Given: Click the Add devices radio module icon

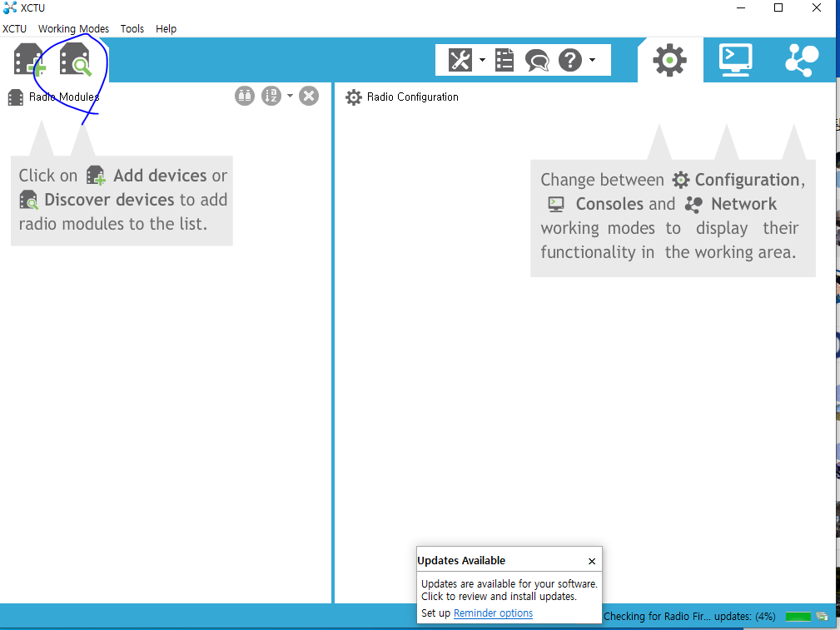Looking at the screenshot, I should click(29, 59).
